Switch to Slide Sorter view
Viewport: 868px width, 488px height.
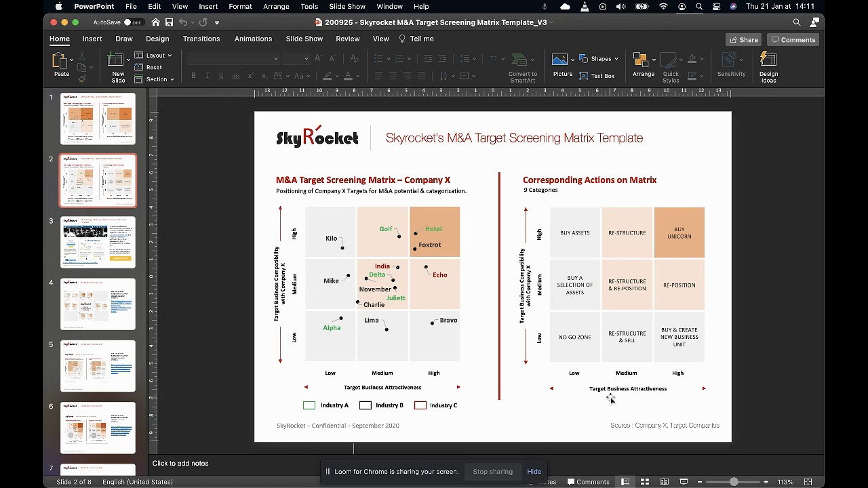(645, 482)
